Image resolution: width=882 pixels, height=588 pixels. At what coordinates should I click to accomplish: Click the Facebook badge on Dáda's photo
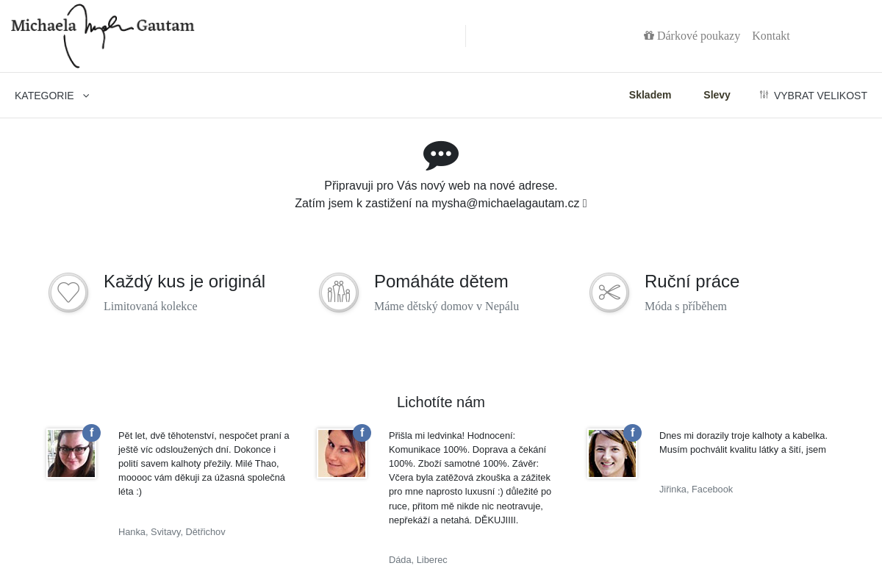(x=362, y=433)
